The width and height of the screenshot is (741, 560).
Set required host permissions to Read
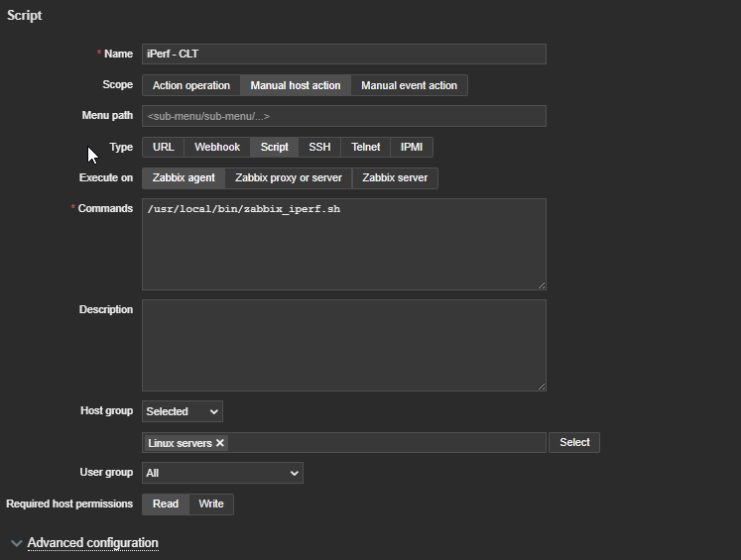point(166,504)
